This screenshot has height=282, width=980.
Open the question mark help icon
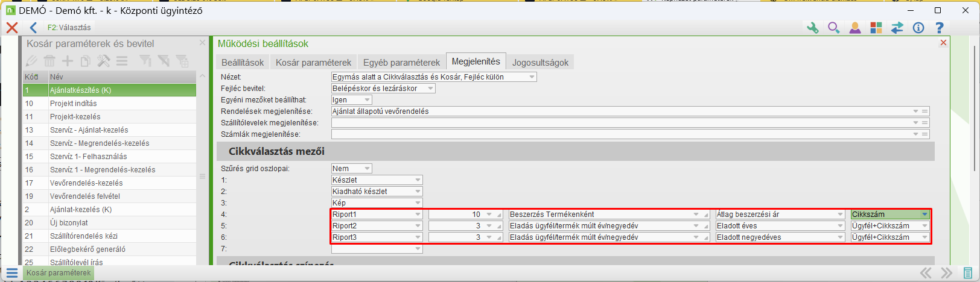(939, 28)
